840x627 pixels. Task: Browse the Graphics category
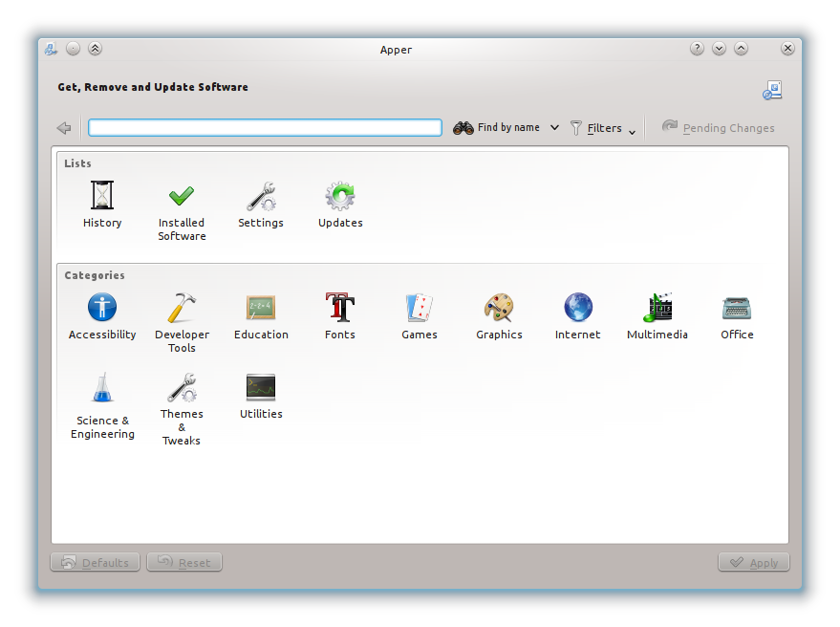click(x=499, y=316)
